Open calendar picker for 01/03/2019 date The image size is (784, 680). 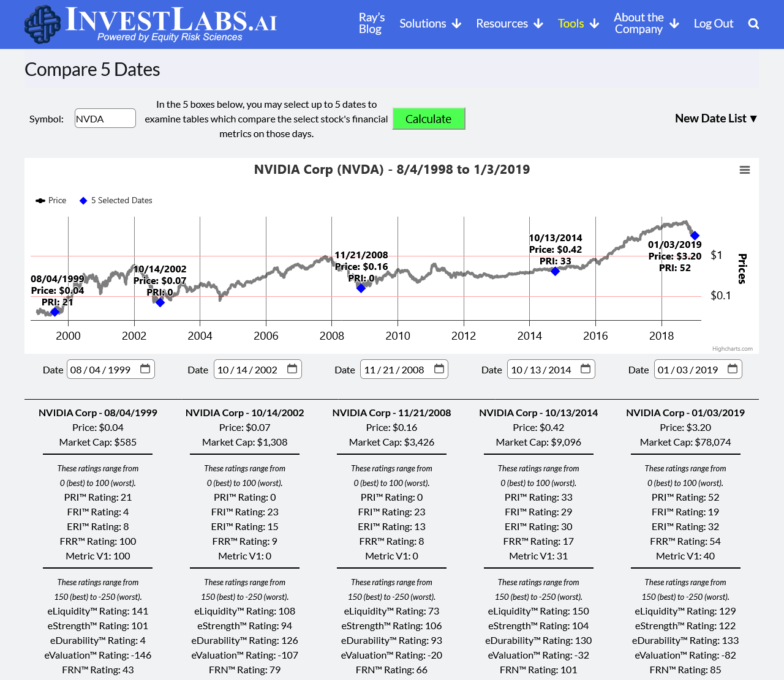[x=733, y=369]
